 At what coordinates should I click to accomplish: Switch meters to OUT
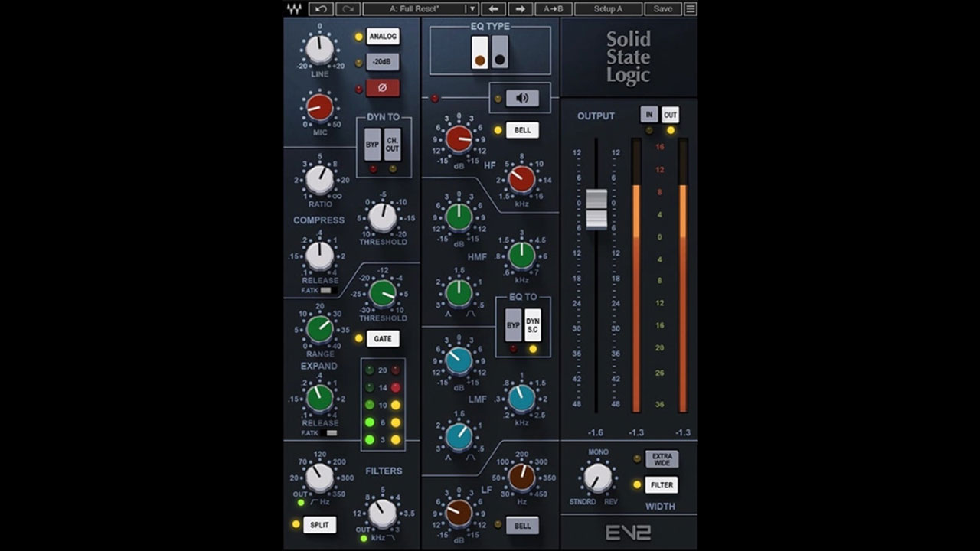(x=670, y=115)
